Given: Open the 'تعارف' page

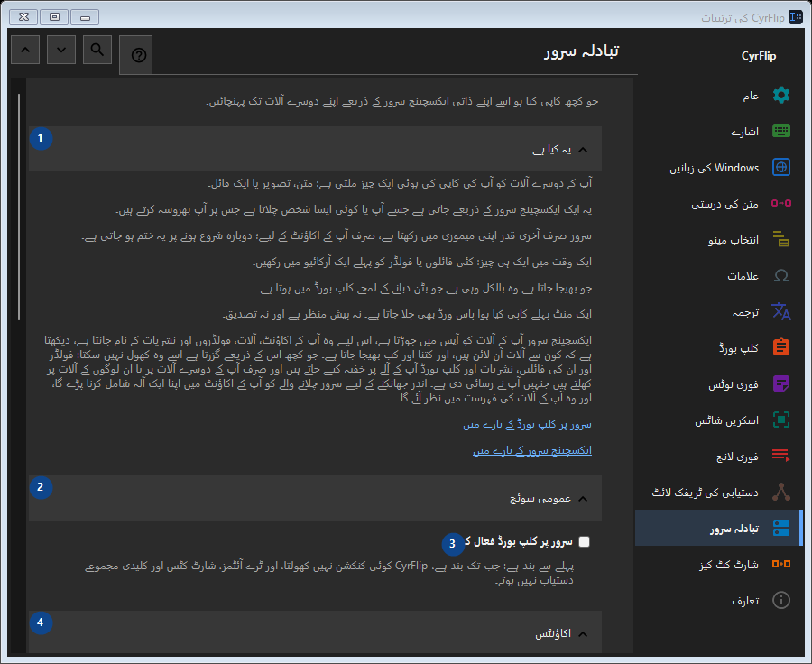Looking at the screenshot, I should [x=718, y=600].
